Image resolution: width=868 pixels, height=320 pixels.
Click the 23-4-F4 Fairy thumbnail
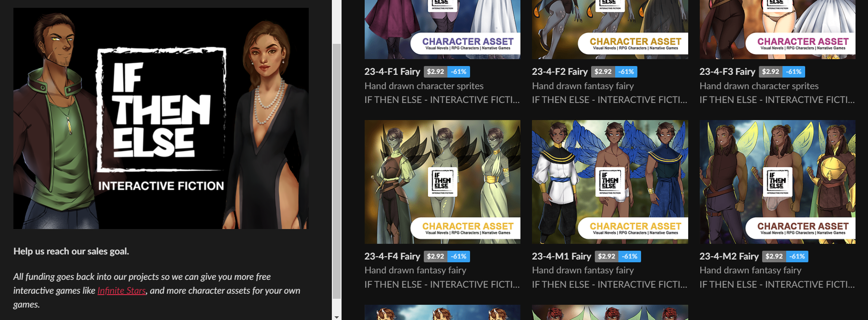pos(442,182)
